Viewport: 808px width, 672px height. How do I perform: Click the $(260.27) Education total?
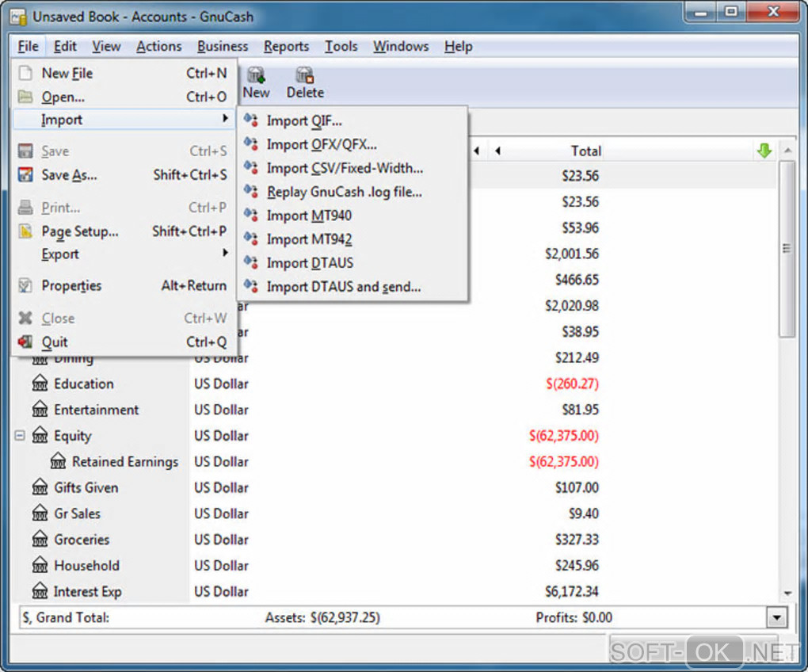click(x=572, y=384)
